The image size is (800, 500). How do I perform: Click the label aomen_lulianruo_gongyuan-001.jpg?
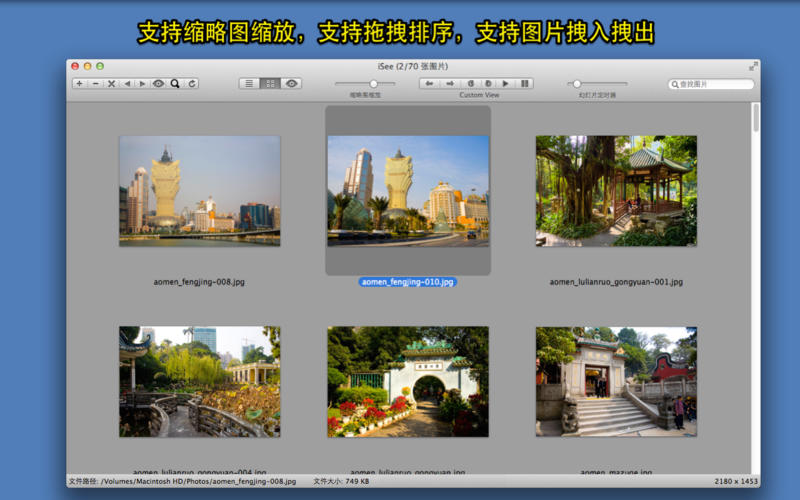[616, 282]
